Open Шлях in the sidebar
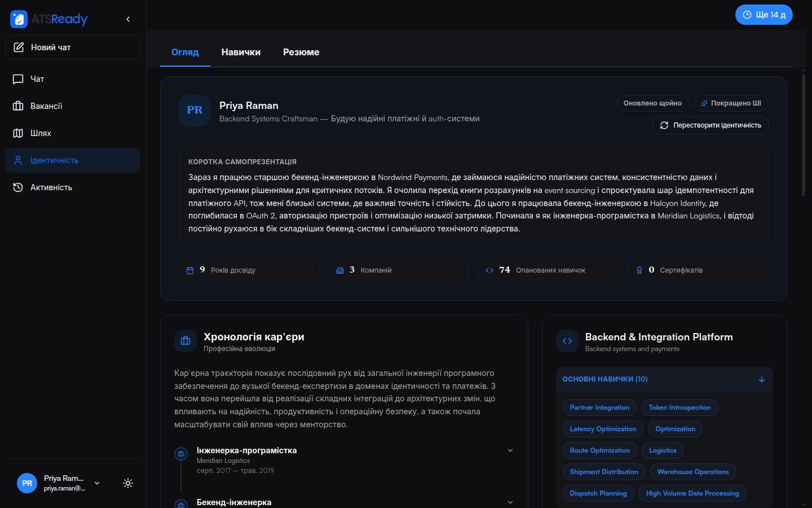812x508 pixels. [73, 133]
